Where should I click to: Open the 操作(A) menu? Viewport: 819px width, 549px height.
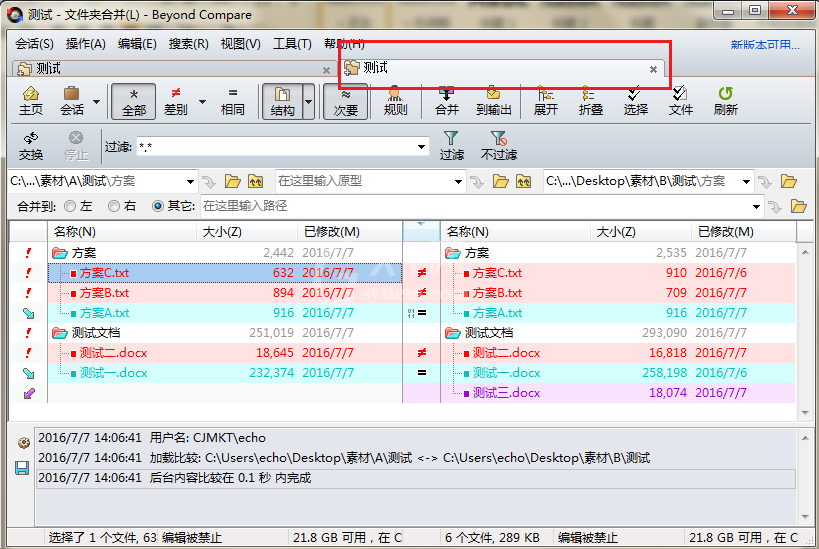tap(86, 44)
